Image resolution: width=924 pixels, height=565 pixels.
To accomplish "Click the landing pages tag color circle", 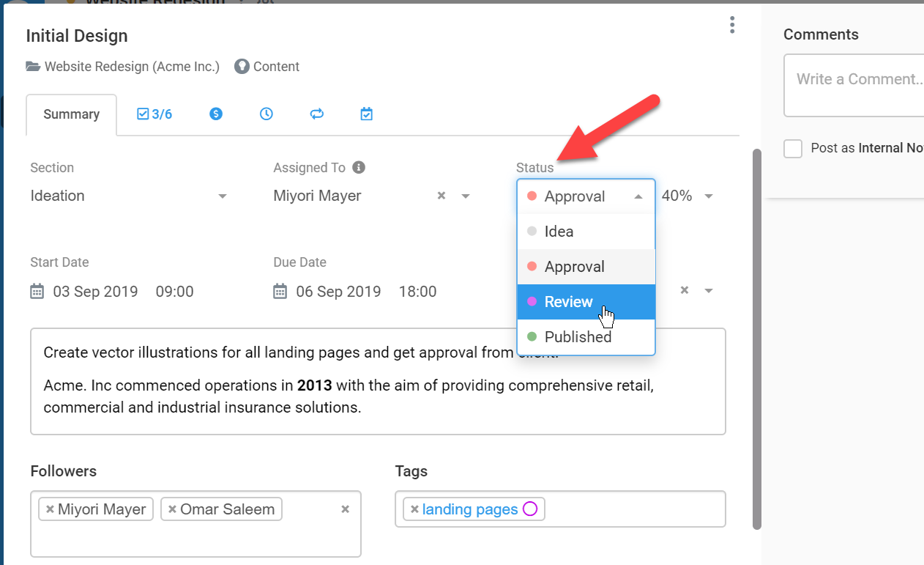I will (x=530, y=509).
